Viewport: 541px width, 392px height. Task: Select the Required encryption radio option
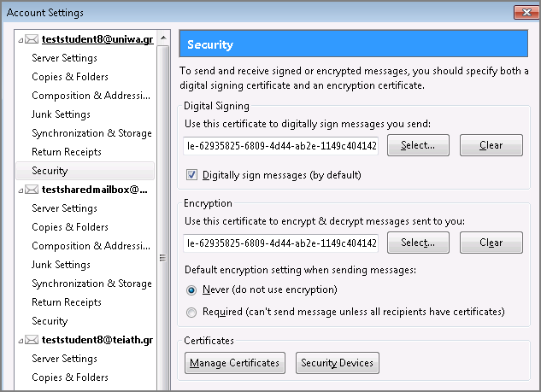pyautogui.click(x=191, y=313)
